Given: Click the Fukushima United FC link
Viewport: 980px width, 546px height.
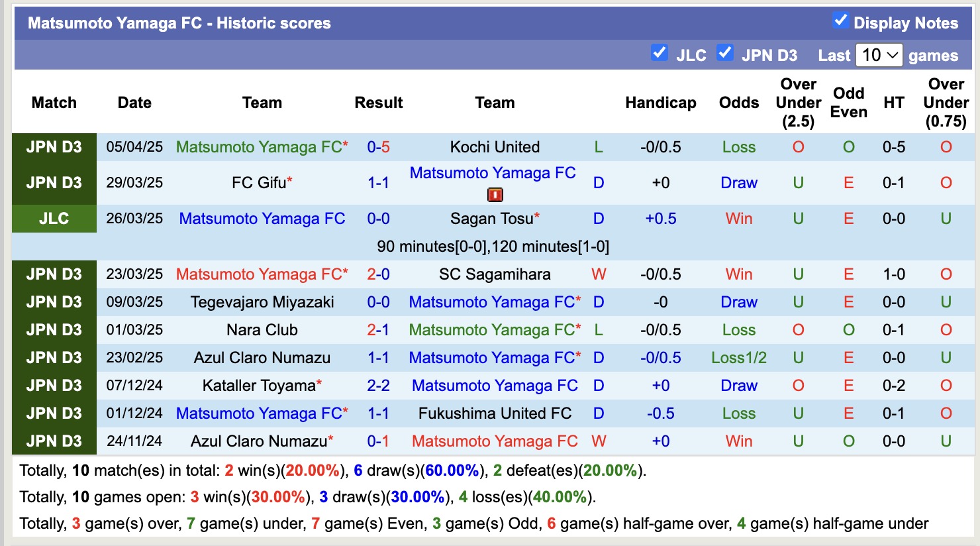Looking at the screenshot, I should point(495,413).
